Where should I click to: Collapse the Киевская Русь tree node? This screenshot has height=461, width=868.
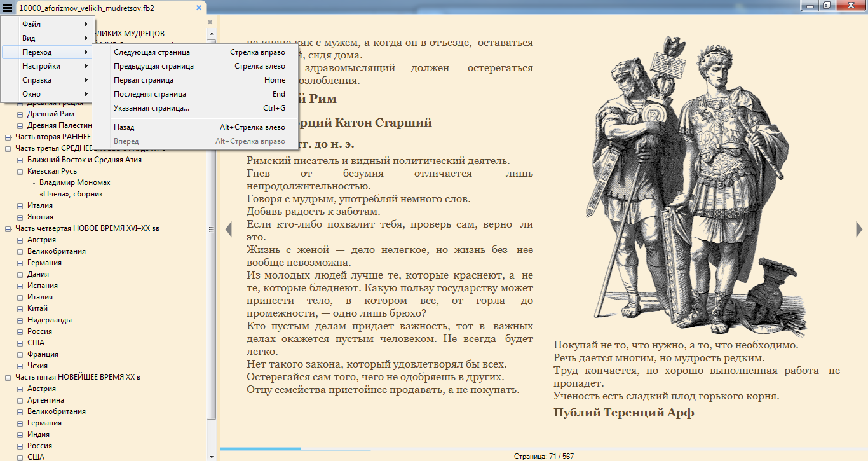click(20, 171)
